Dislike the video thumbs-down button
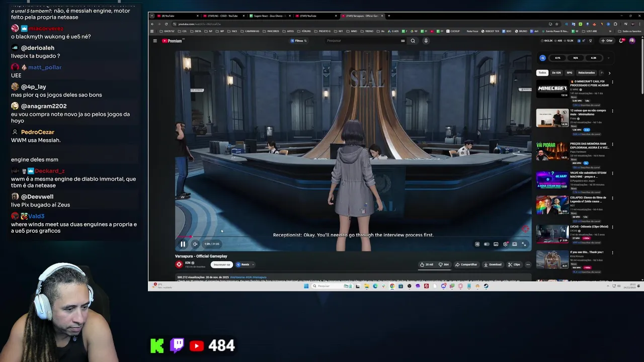The height and width of the screenshot is (362, 644). click(x=443, y=264)
